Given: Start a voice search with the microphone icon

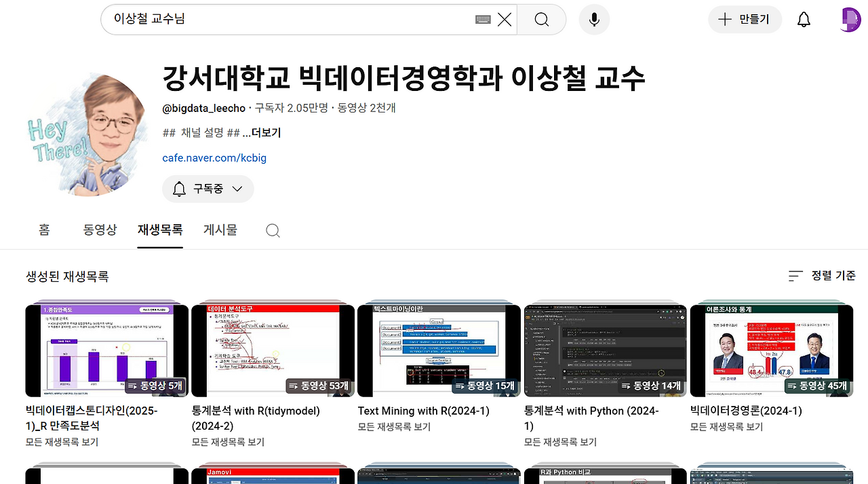Looking at the screenshot, I should 594,20.
